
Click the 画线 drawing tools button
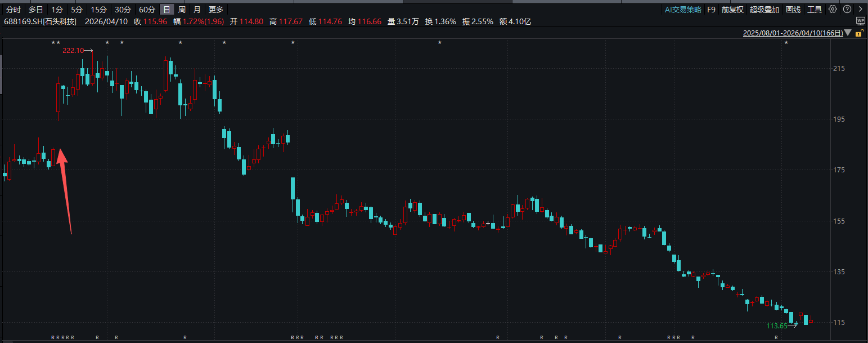click(x=793, y=9)
